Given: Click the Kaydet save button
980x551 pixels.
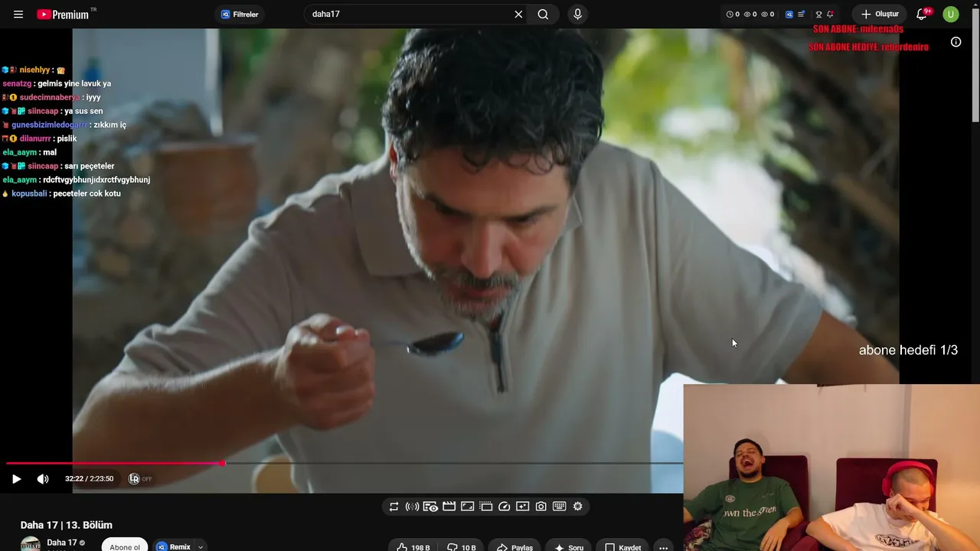Looking at the screenshot, I should [x=622, y=546].
